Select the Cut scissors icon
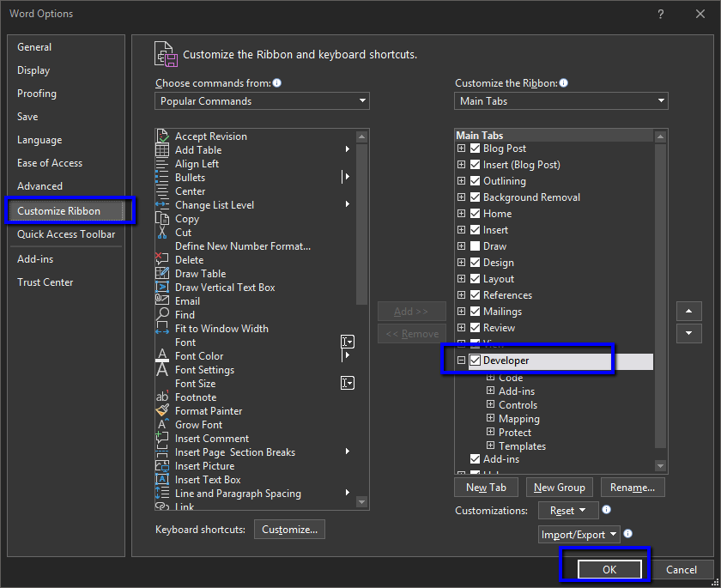 (162, 233)
